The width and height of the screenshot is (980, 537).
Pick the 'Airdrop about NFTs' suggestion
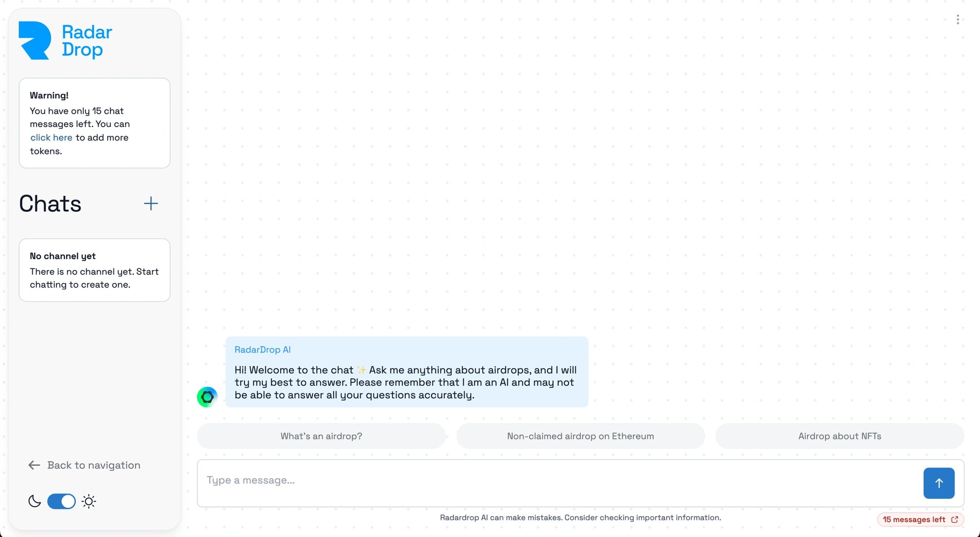point(840,436)
